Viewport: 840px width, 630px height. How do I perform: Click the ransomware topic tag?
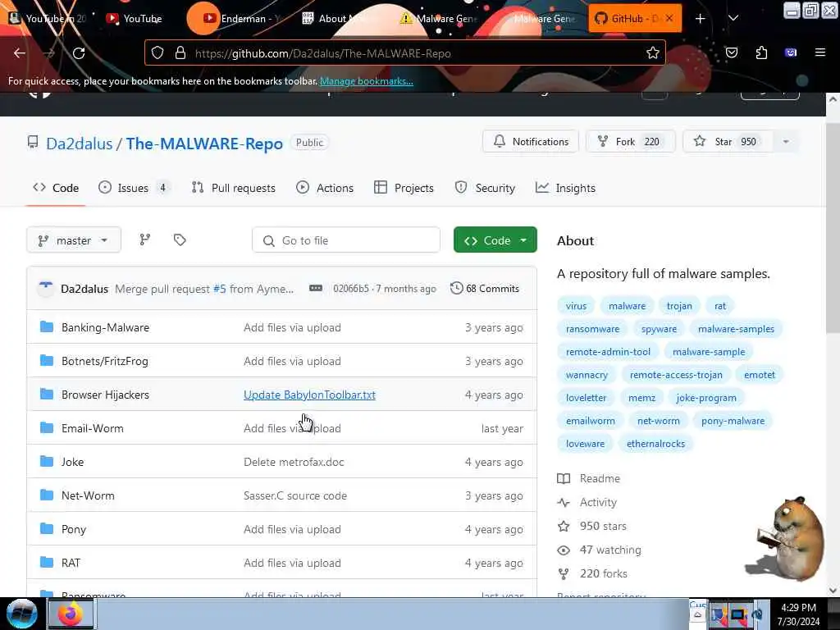tap(592, 329)
